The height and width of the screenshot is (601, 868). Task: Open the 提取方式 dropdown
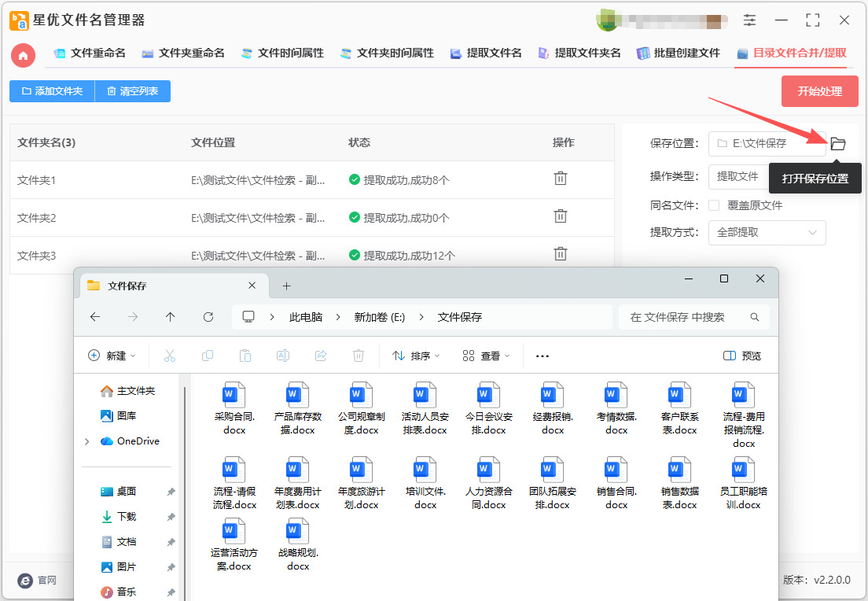767,233
